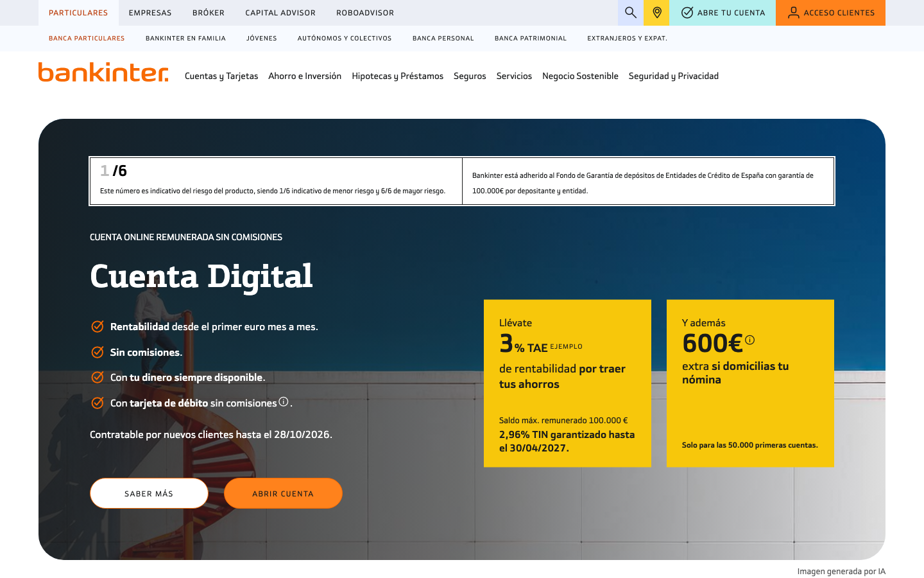This screenshot has height=578, width=924.
Task: Click the 600€ extra nómina offer card
Action: pyautogui.click(x=750, y=383)
